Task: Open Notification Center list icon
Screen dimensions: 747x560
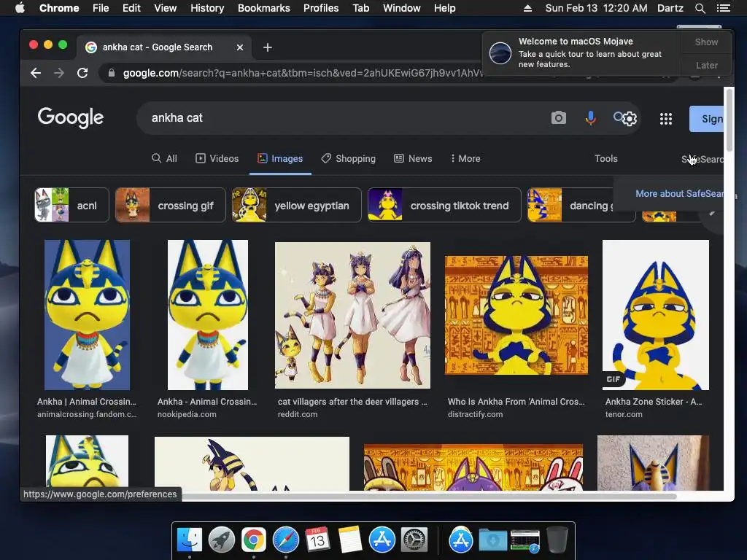Action: tap(723, 8)
